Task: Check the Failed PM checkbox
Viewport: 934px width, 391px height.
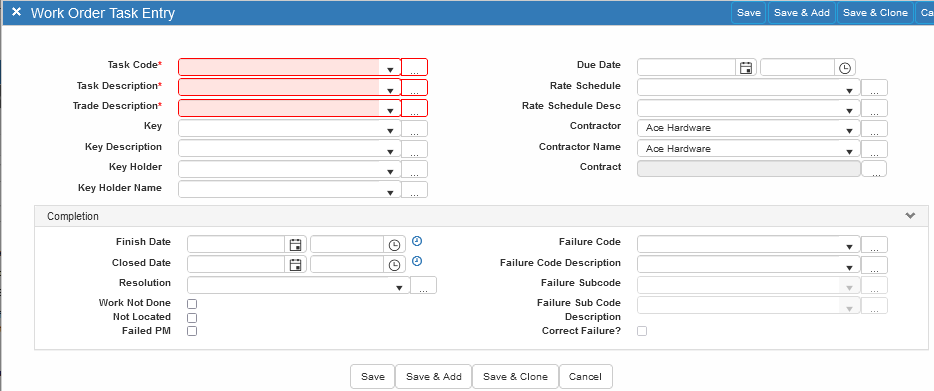Action: tap(192, 331)
